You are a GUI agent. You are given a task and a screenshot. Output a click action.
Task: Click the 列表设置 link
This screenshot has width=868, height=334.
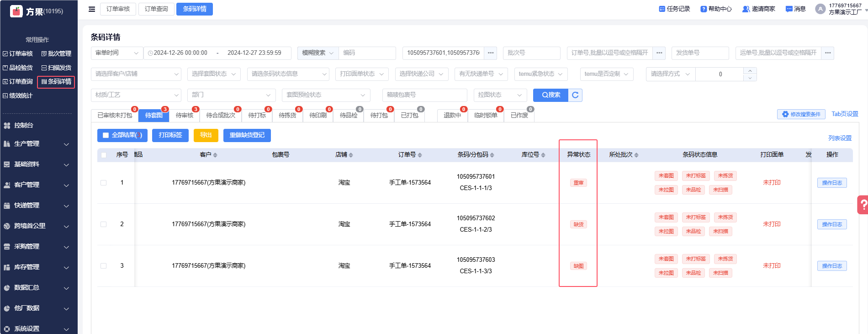point(840,138)
